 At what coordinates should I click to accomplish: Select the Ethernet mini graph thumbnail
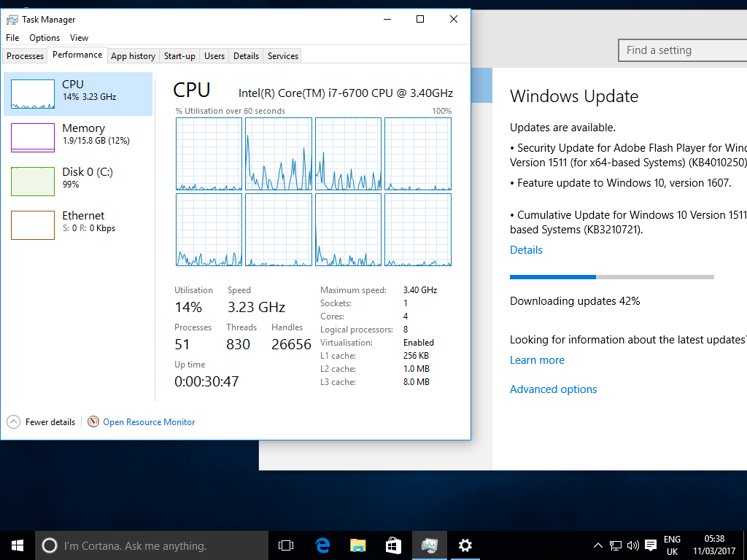tap(32, 225)
